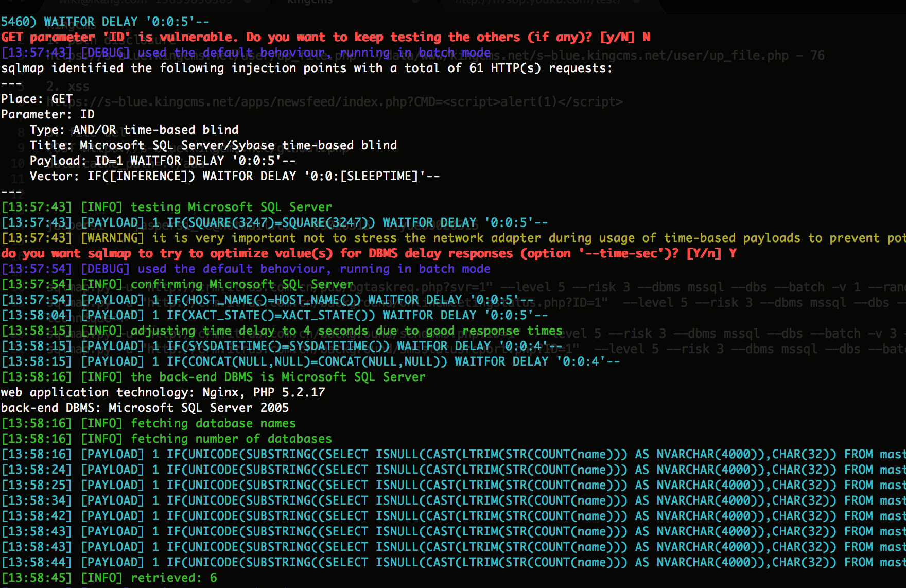Click "[INFO] testing Microsoft SQL Server" line
Image resolution: width=906 pixels, height=588 pixels.
coord(166,207)
